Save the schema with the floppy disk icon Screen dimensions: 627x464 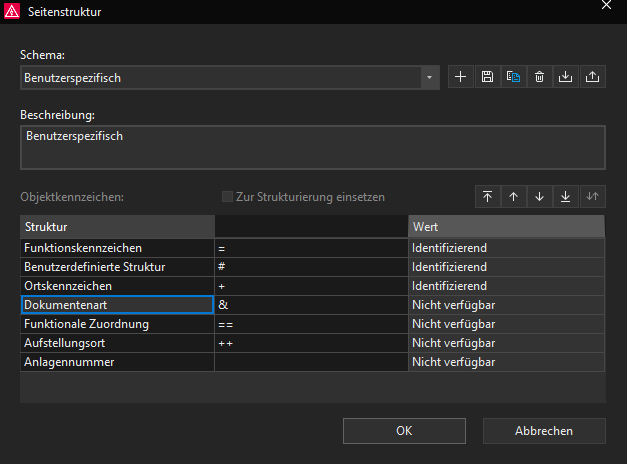tap(487, 77)
